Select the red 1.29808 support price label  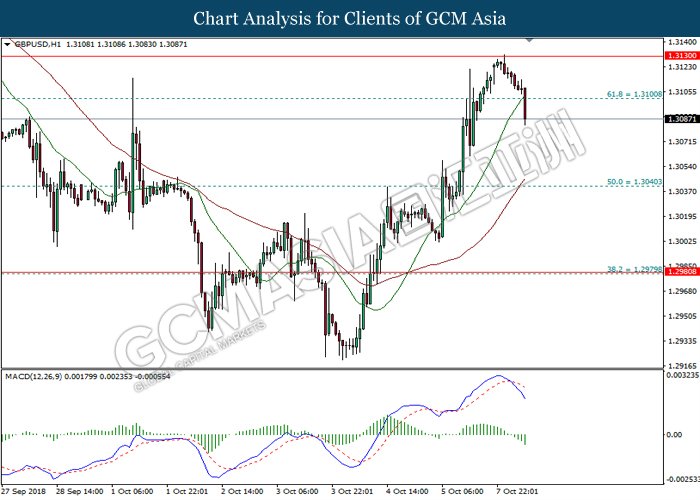click(681, 271)
